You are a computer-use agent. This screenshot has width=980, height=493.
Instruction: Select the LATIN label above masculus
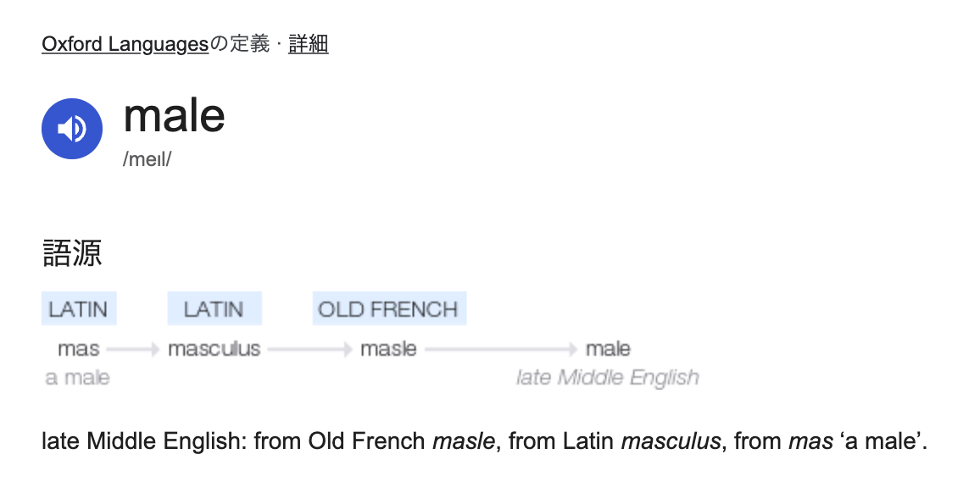(214, 308)
